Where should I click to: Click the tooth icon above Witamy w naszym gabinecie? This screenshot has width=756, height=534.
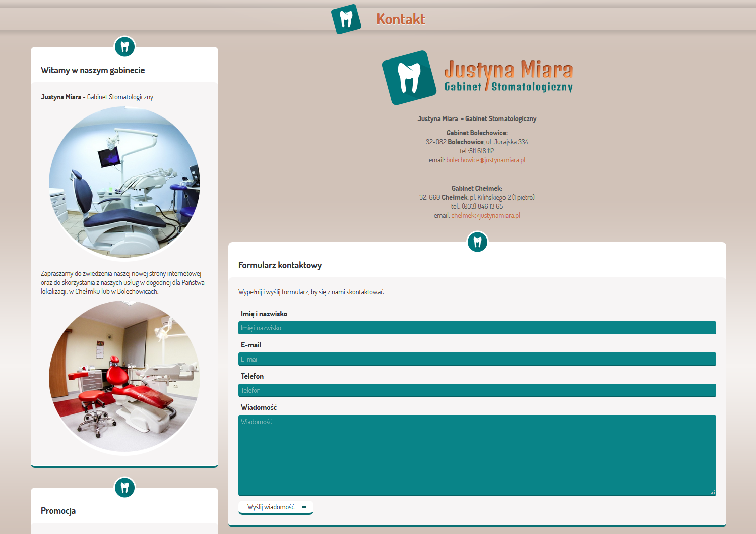[124, 47]
